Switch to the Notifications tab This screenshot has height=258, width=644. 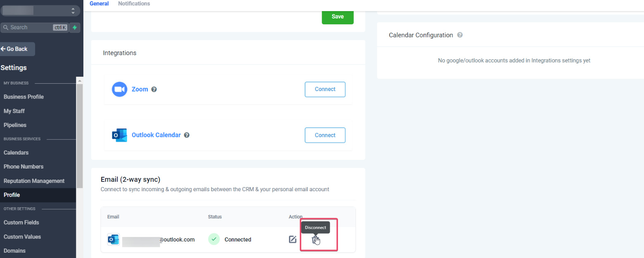(x=134, y=4)
